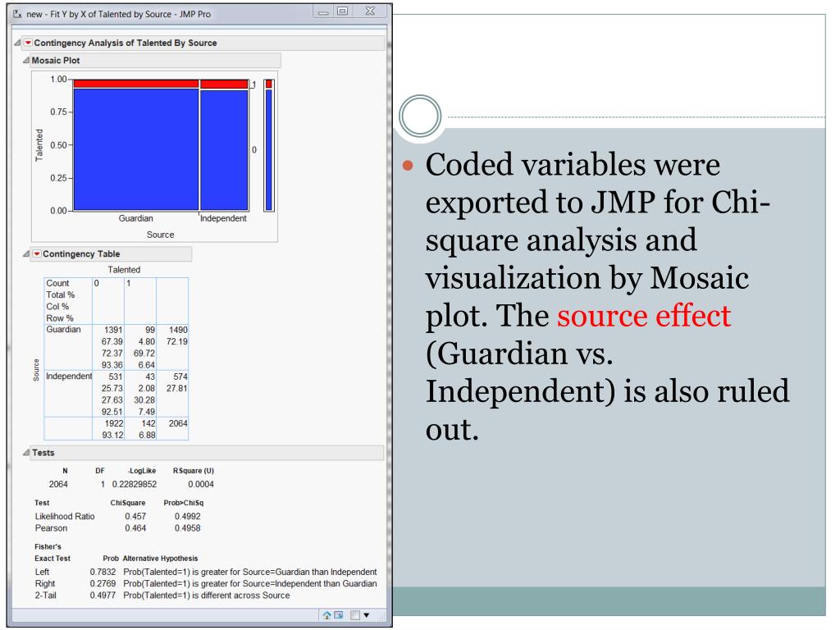
Task: Click the Fisher's Right test row
Action: coord(206,584)
